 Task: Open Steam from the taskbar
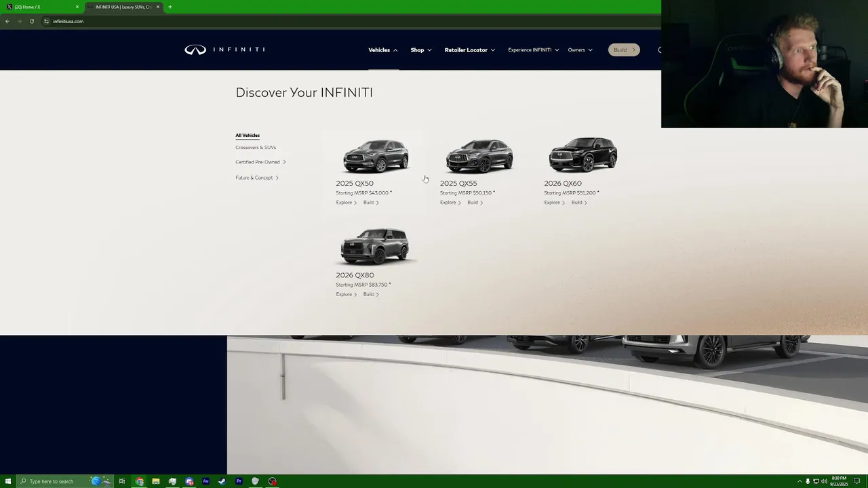coord(222,481)
